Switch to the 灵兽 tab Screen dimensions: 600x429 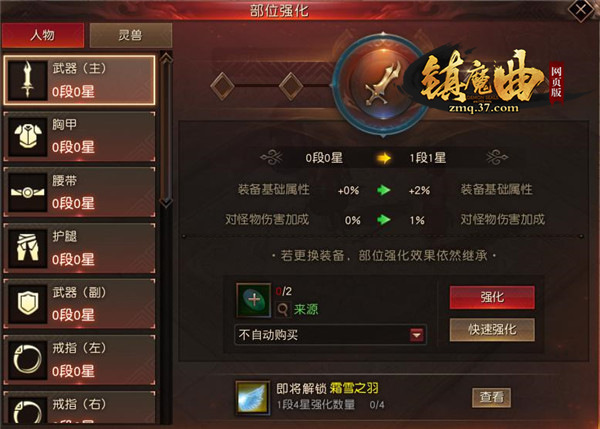(x=130, y=35)
